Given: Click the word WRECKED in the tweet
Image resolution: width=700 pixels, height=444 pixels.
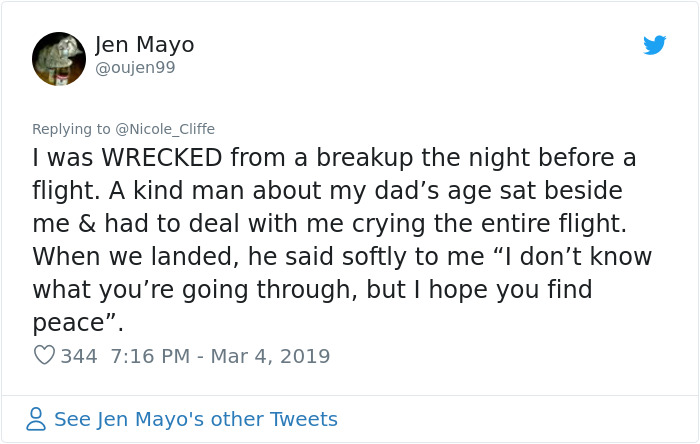Looking at the screenshot, I should (160, 158).
